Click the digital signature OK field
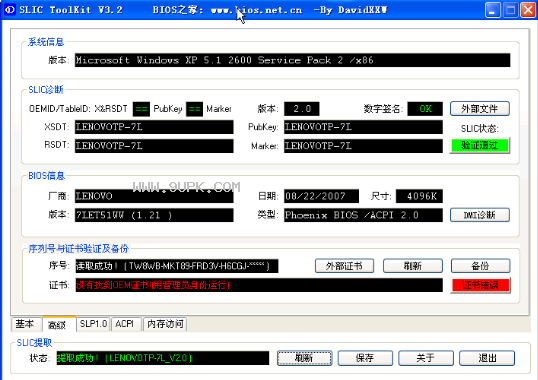Screen dimensions: 538x380 click(425, 109)
